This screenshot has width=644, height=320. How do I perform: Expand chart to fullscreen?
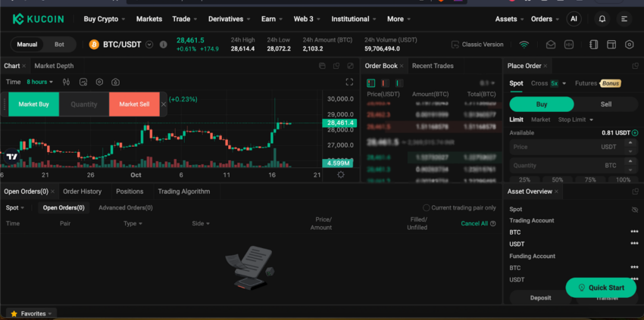tap(349, 82)
